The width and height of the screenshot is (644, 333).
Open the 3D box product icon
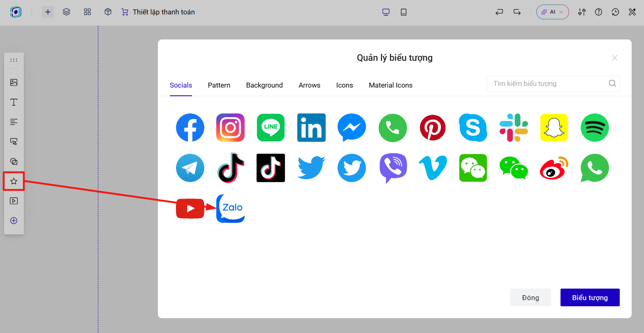[x=108, y=12]
